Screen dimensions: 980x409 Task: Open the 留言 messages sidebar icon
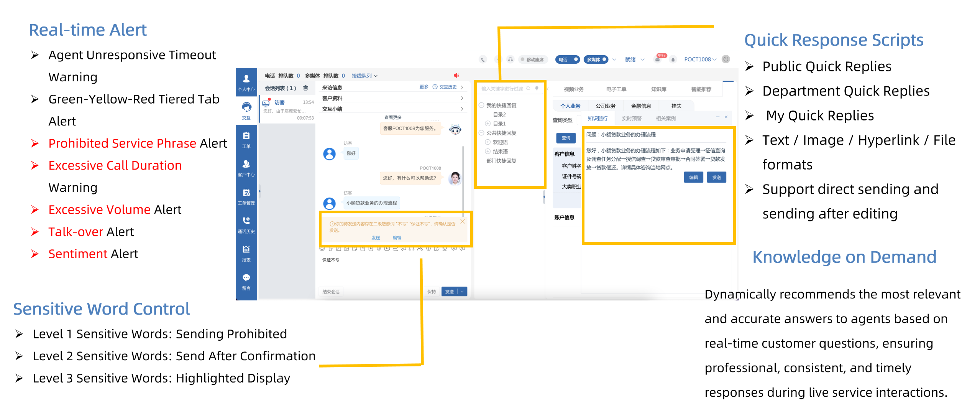tap(246, 282)
